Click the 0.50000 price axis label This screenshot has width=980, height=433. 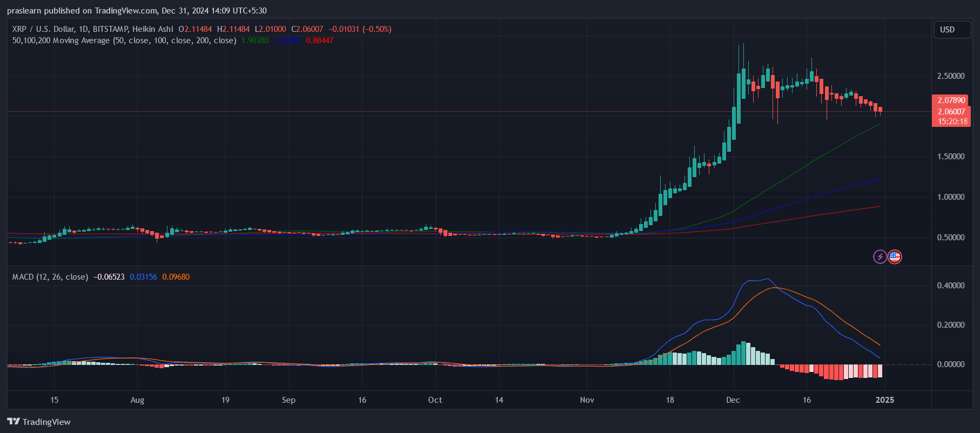click(951, 238)
